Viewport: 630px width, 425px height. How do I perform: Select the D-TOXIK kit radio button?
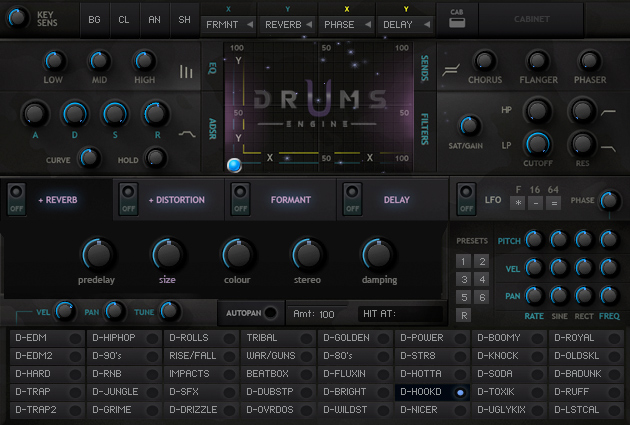(537, 392)
